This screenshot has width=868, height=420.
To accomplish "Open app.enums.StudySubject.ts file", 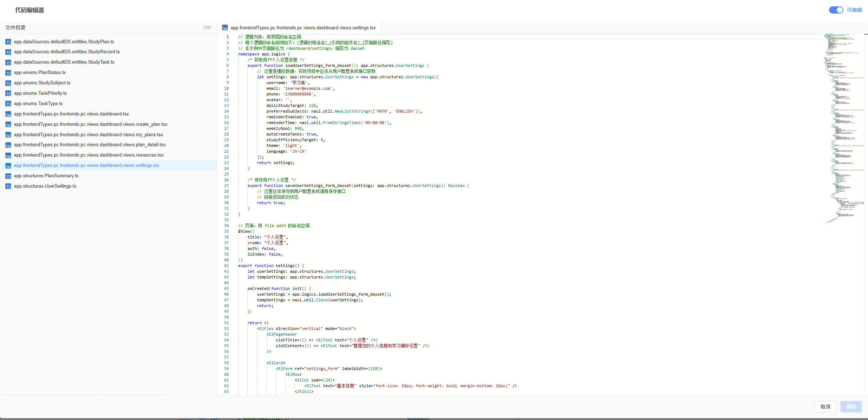I will pyautogui.click(x=42, y=83).
